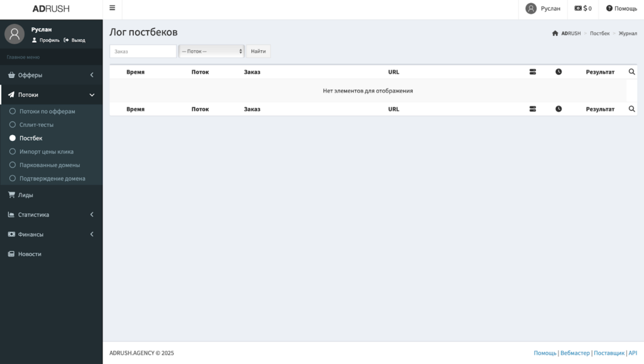Click the Найти button

pos(258,52)
